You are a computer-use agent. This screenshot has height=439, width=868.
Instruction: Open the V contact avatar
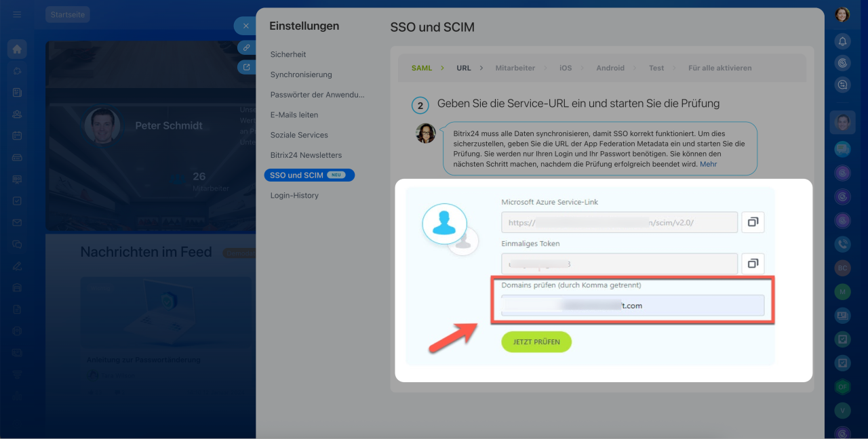coord(842,411)
